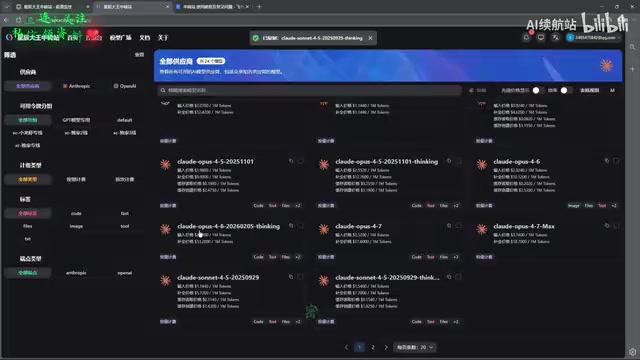Filter by code tag

tap(76, 213)
